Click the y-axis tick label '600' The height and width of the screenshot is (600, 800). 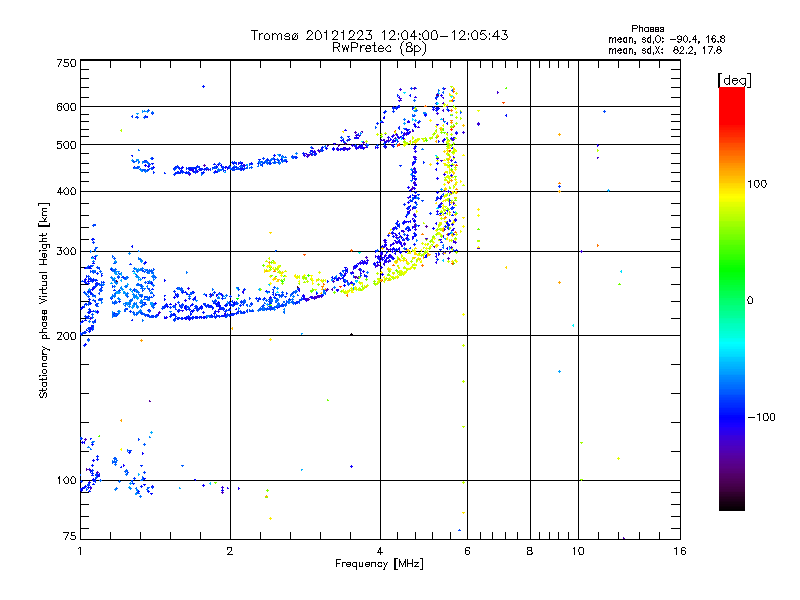pyautogui.click(x=66, y=107)
